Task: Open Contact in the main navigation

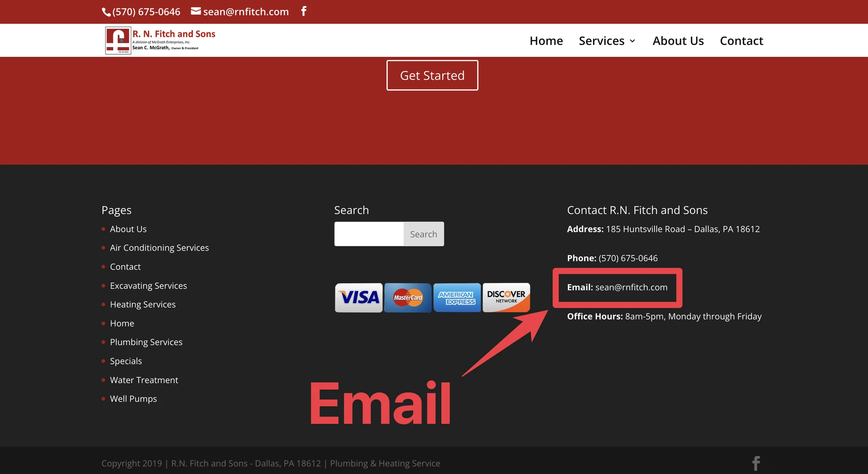Action: pyautogui.click(x=741, y=41)
